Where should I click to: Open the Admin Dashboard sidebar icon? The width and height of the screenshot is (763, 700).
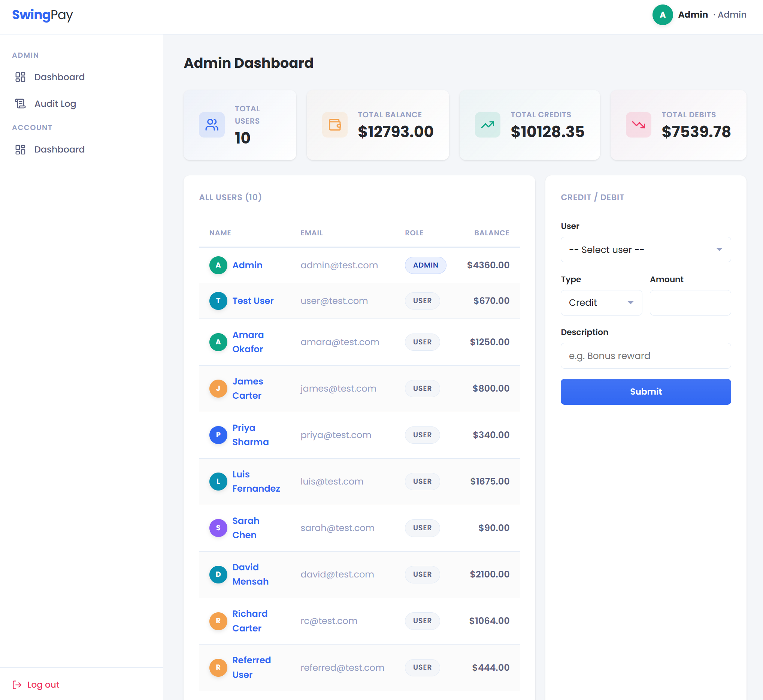pos(21,77)
